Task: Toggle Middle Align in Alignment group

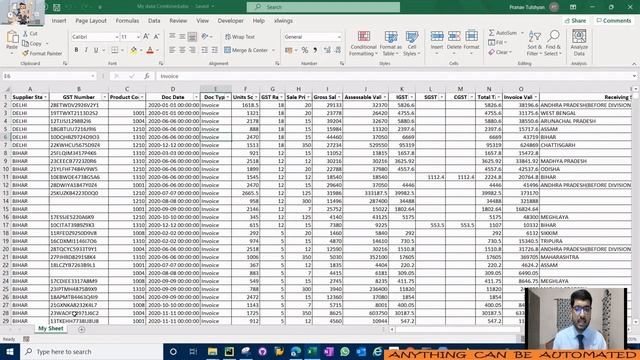Action: coord(182,37)
